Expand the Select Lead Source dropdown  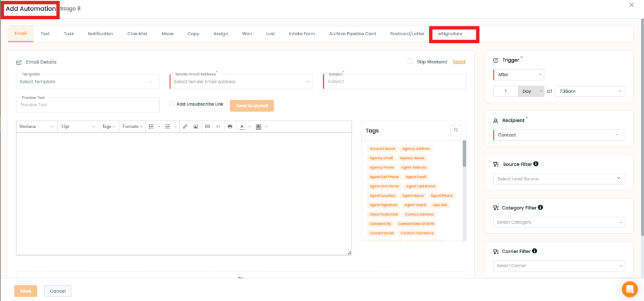tap(558, 179)
